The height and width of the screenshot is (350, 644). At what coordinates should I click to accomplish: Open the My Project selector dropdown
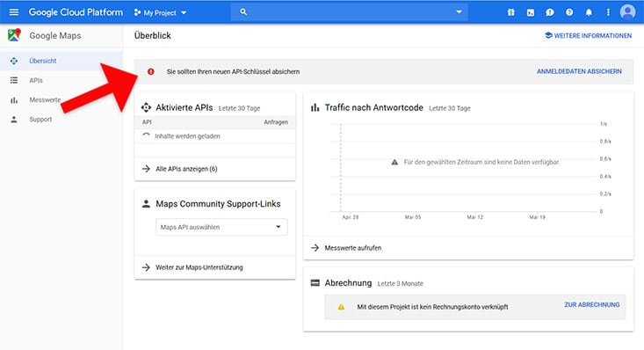pos(160,12)
